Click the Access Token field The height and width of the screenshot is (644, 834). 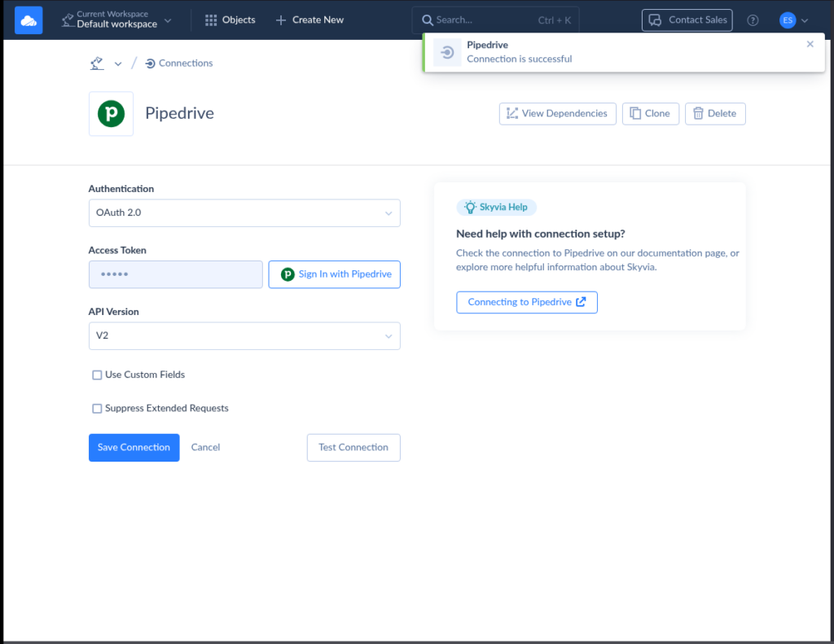coord(176,274)
